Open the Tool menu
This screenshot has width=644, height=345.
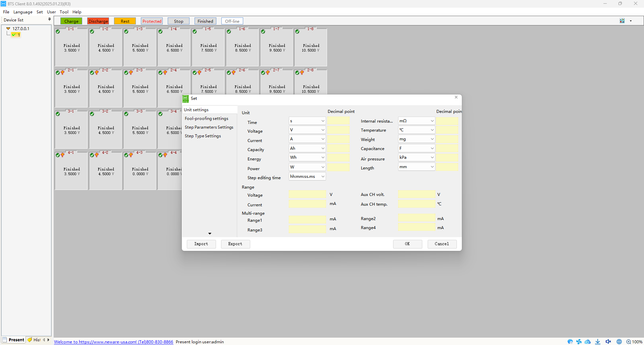pos(64,12)
